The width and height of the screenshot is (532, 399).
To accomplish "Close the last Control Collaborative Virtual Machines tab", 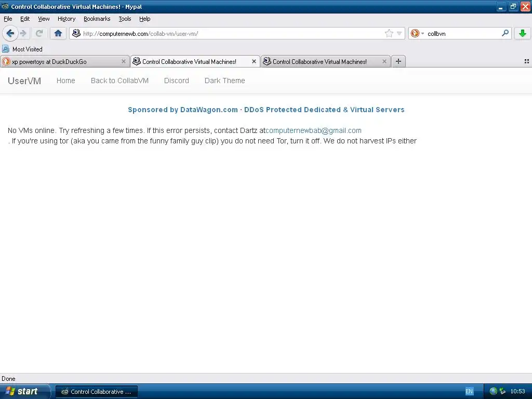I will tap(384, 61).
